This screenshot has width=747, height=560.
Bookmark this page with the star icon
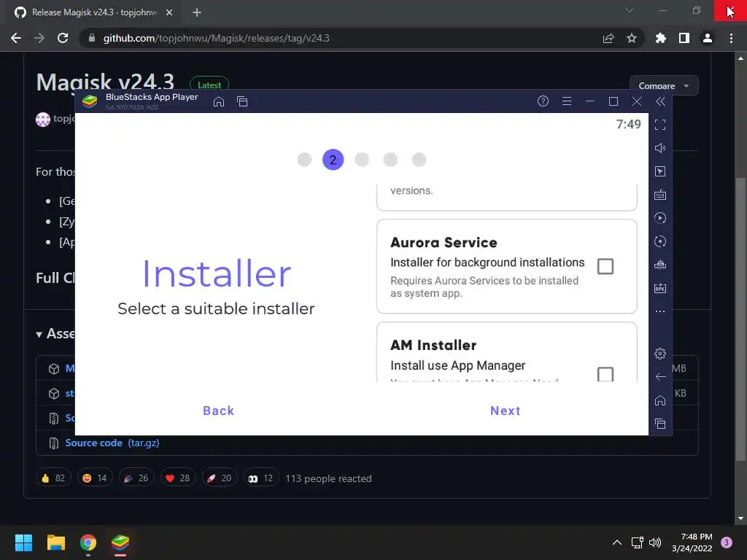632,38
